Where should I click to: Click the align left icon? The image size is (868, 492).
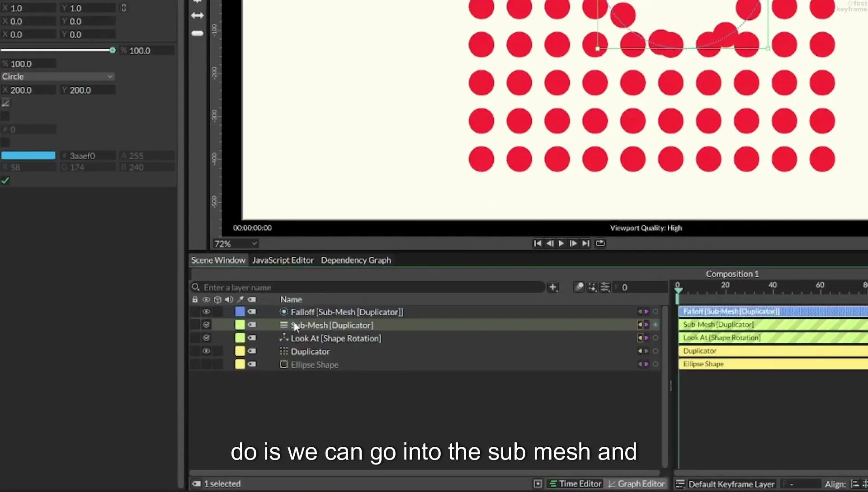click(855, 484)
